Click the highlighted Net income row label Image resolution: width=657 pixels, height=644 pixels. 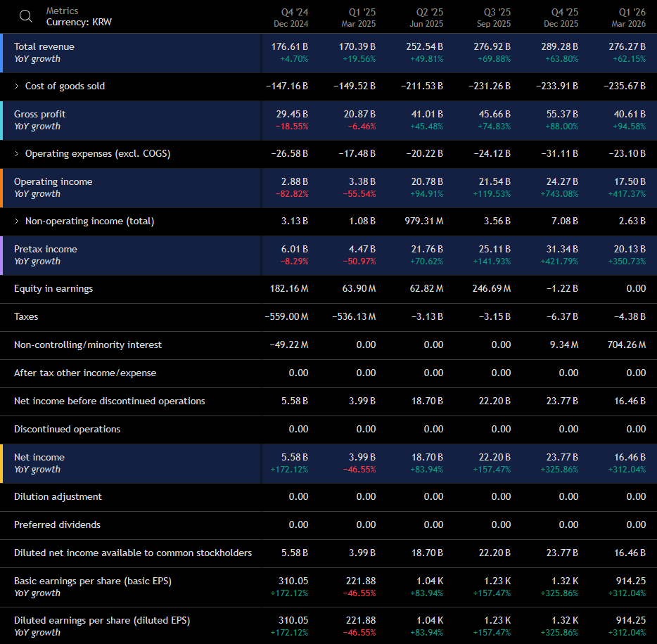(x=39, y=457)
